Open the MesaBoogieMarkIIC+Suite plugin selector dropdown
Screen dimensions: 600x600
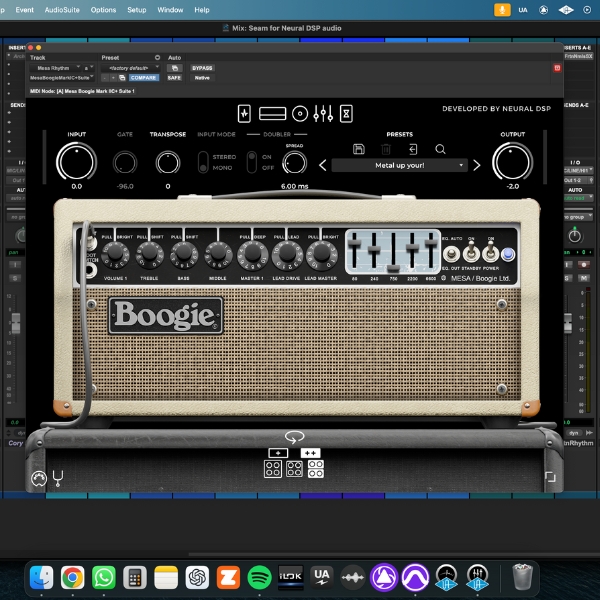[62, 78]
